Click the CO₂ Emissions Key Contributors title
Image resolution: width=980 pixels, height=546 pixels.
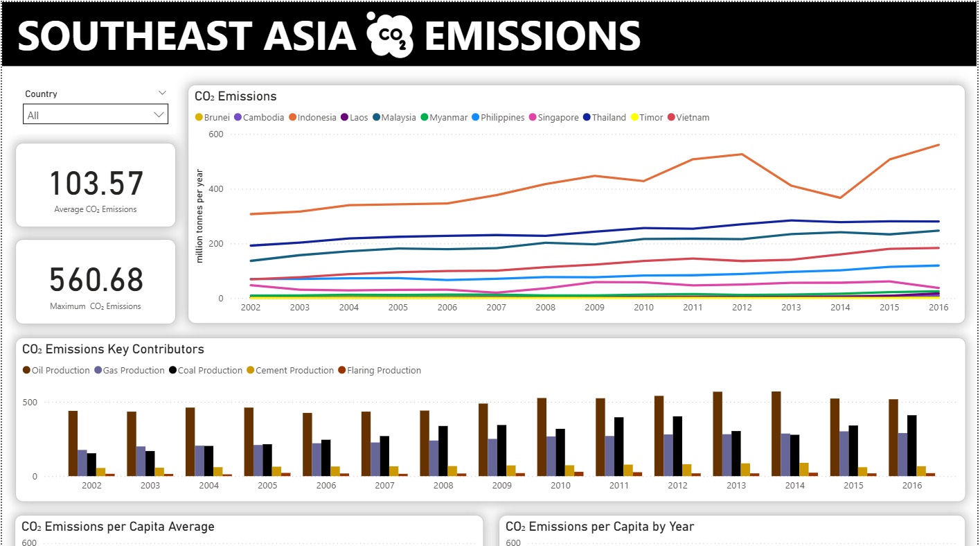point(113,349)
